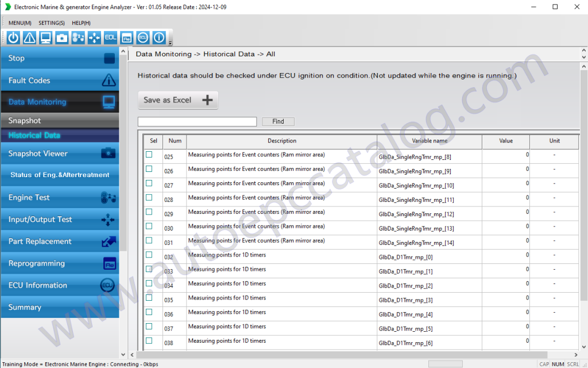Viewport: 588px width, 368px height.
Task: Select Stop in the sidebar
Action: (x=60, y=58)
